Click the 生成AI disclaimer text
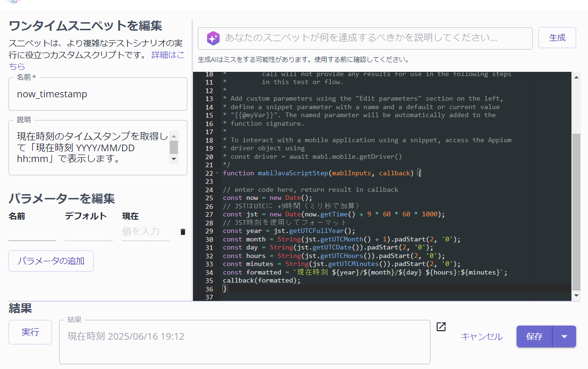 pos(303,60)
